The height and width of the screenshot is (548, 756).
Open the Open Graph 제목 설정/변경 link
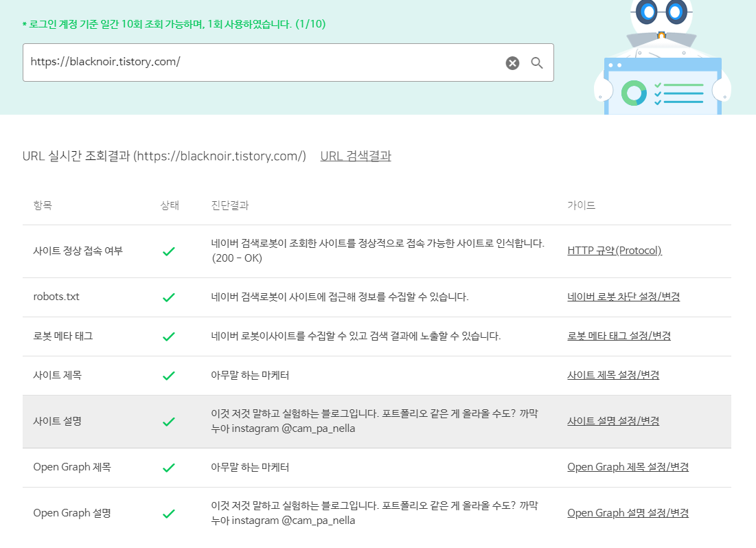coord(628,467)
